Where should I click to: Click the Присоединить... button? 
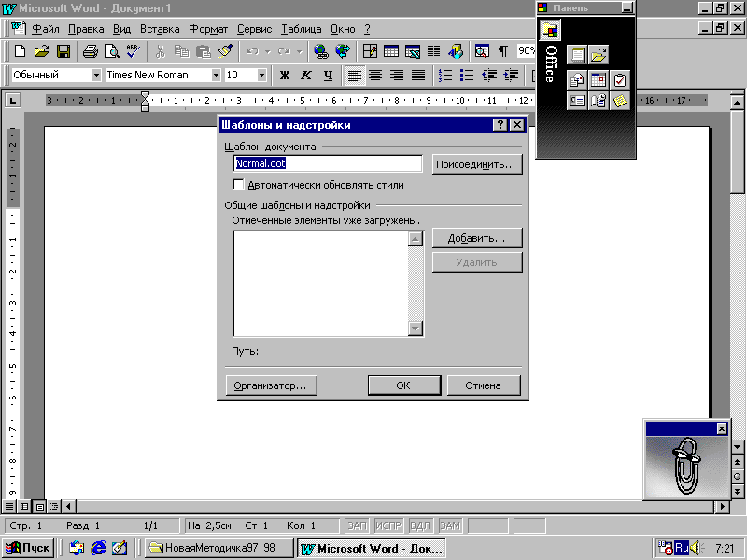[x=477, y=164]
